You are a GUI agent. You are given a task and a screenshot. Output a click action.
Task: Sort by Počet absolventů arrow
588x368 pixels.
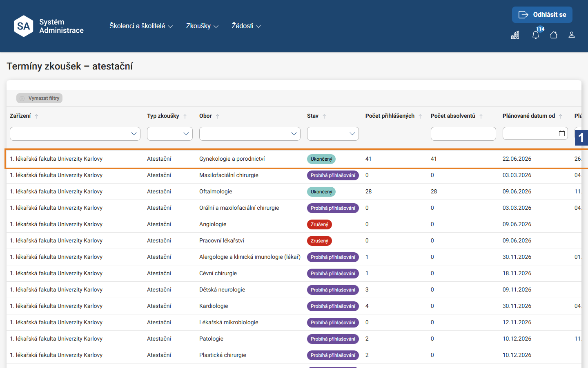[x=481, y=116]
